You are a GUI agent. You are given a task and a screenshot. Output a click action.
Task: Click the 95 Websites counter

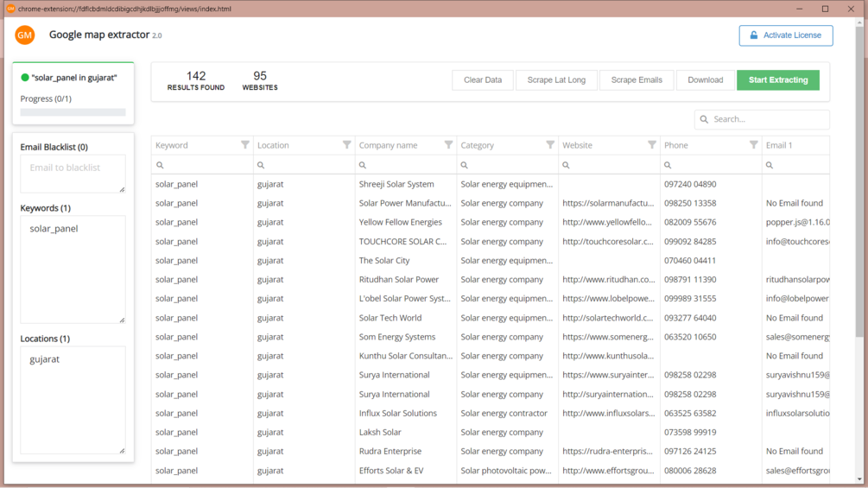260,80
